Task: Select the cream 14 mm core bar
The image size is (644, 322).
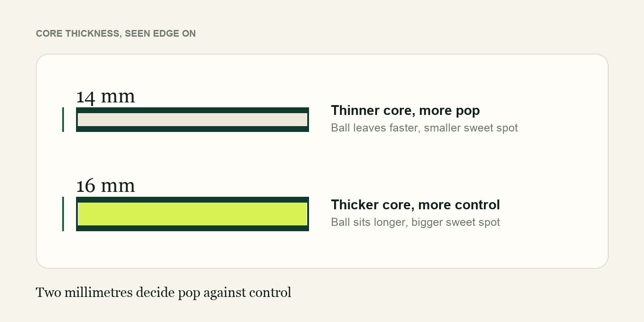Action: coord(192,120)
